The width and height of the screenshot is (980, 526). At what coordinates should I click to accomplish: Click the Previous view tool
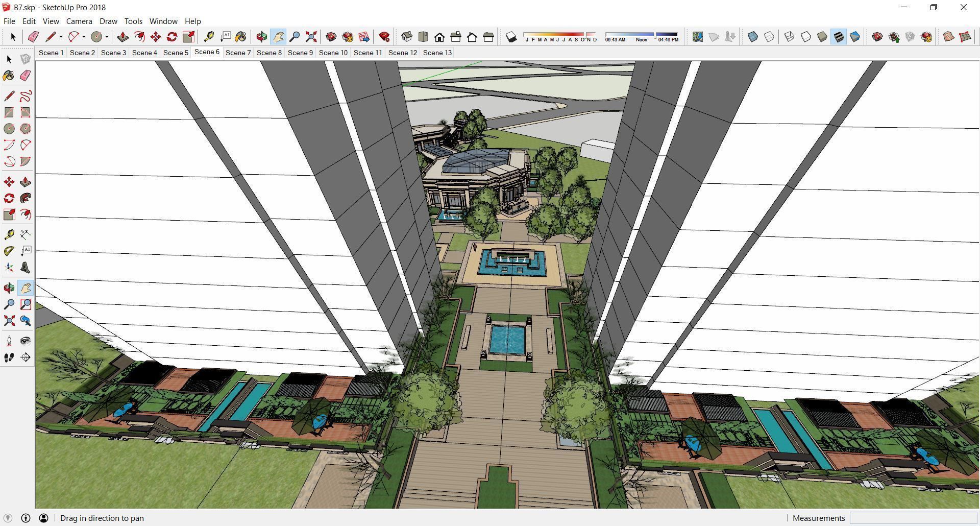(x=26, y=321)
